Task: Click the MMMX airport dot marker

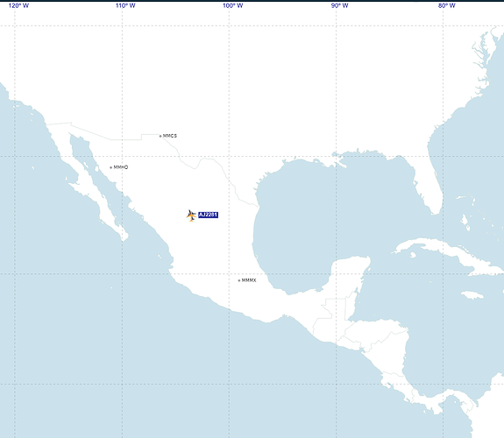Action: click(x=238, y=280)
